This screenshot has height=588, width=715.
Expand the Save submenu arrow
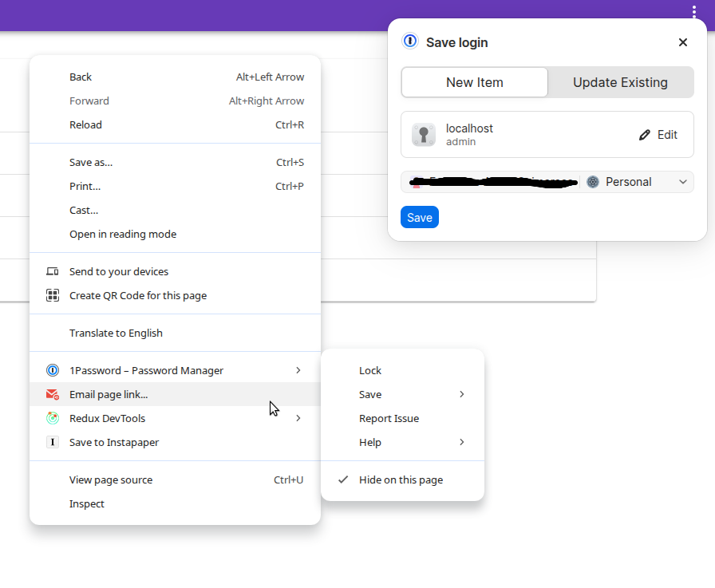[461, 394]
